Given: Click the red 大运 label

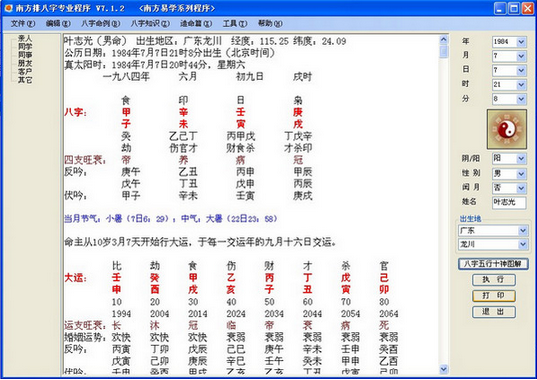Looking at the screenshot, I should (x=75, y=278).
